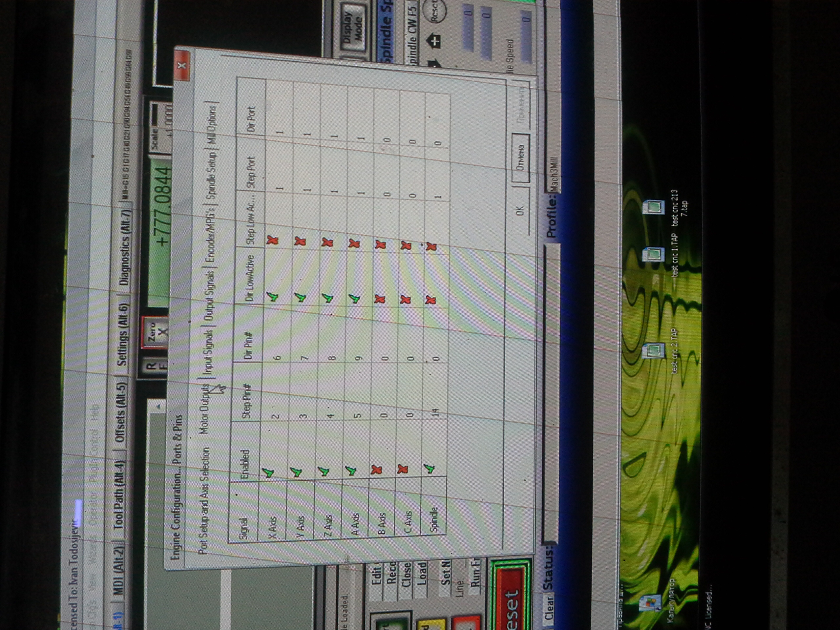840x630 pixels.
Task: Open the Калькулятор desktop shortcut
Action: click(x=650, y=603)
